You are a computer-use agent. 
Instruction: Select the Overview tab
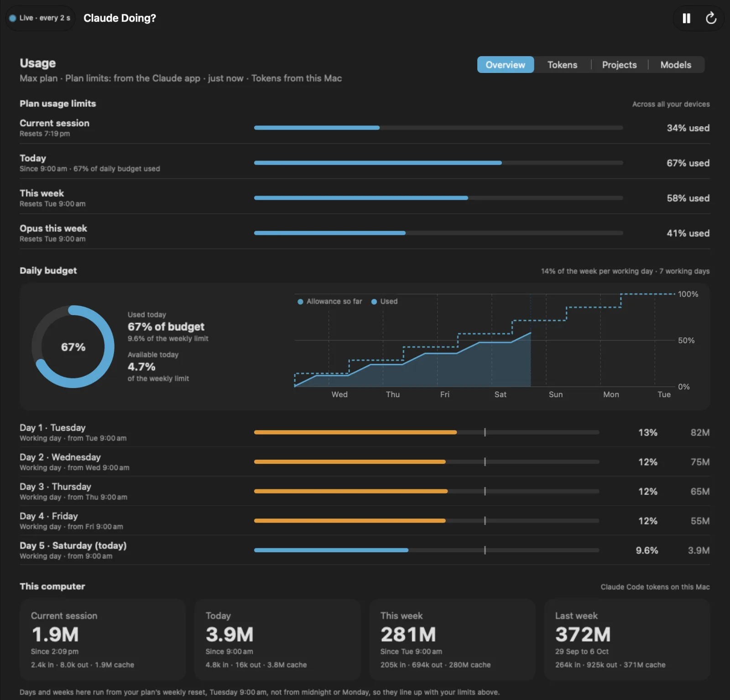(506, 65)
